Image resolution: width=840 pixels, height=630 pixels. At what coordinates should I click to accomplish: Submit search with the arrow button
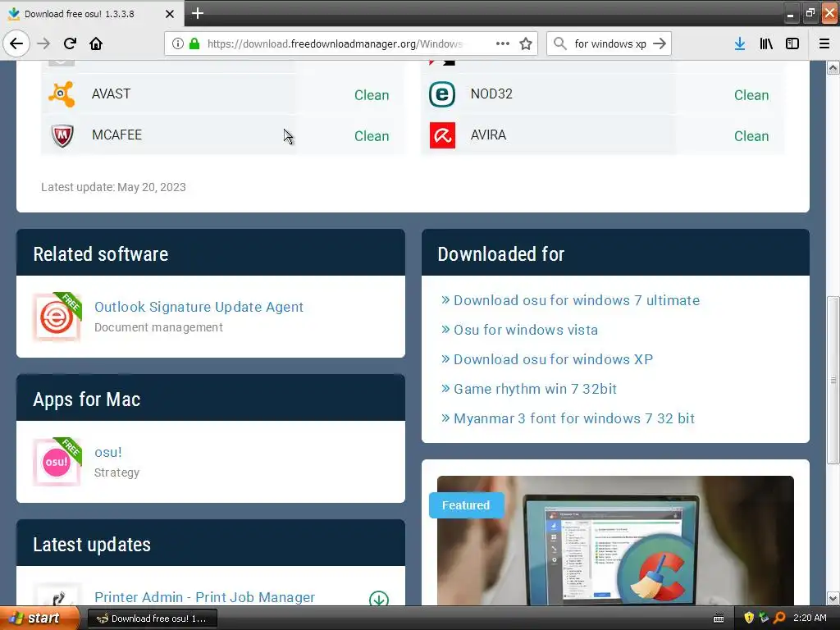click(660, 43)
